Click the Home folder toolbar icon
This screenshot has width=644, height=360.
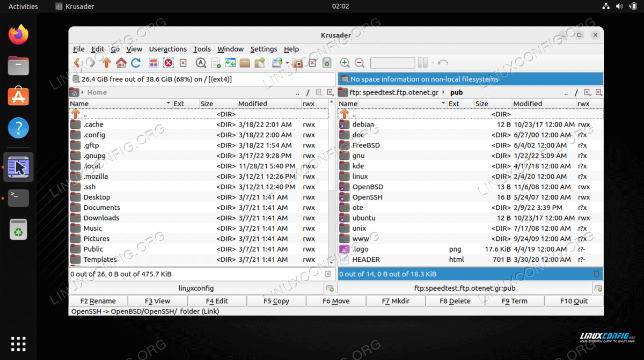(121, 63)
